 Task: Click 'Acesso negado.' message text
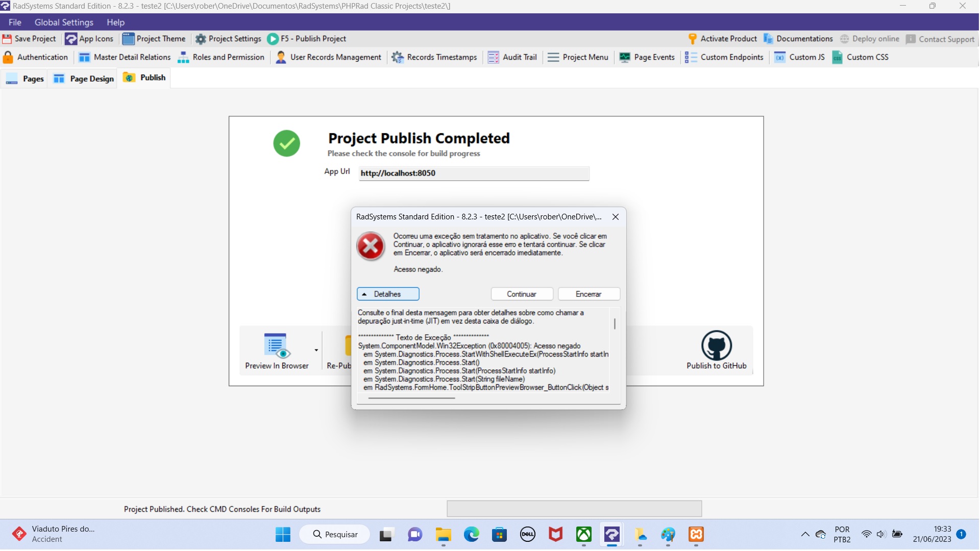(418, 269)
